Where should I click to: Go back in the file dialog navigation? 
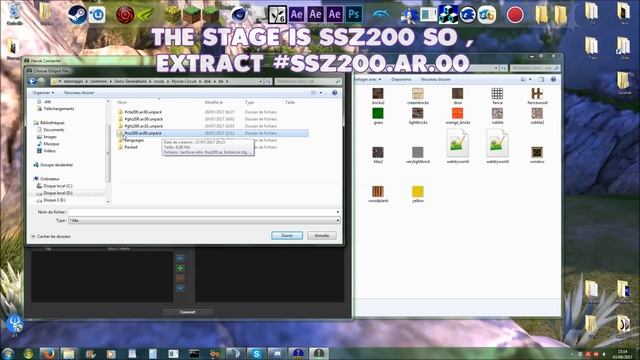click(32, 81)
